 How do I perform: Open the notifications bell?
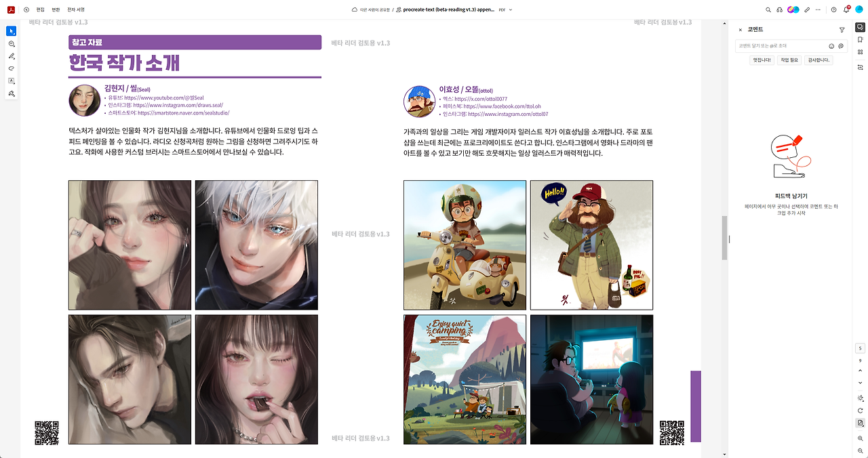846,9
